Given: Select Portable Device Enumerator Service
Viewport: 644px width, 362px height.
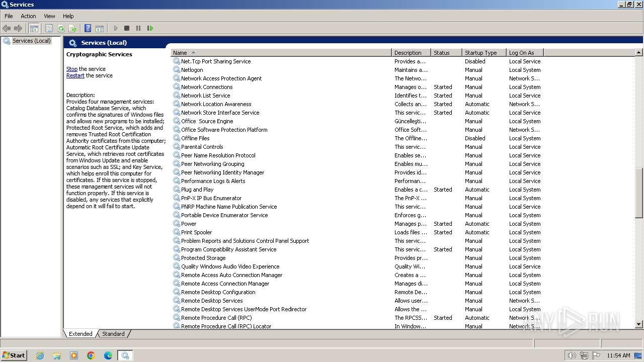Looking at the screenshot, I should pyautogui.click(x=224, y=215).
